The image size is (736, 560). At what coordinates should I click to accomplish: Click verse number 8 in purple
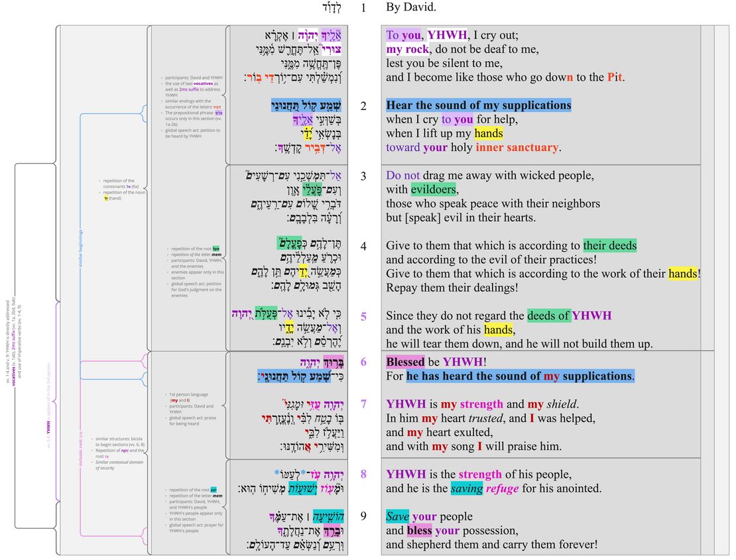click(x=363, y=475)
